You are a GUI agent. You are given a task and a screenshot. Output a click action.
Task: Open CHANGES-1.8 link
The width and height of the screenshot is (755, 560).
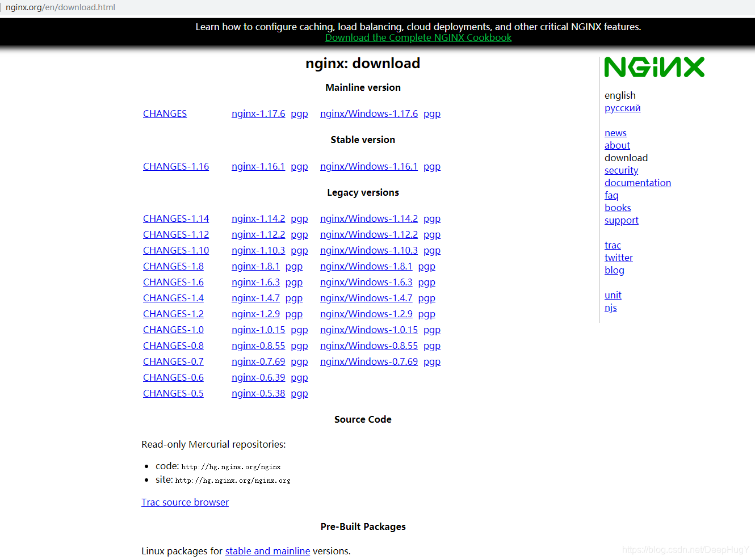[x=173, y=266]
